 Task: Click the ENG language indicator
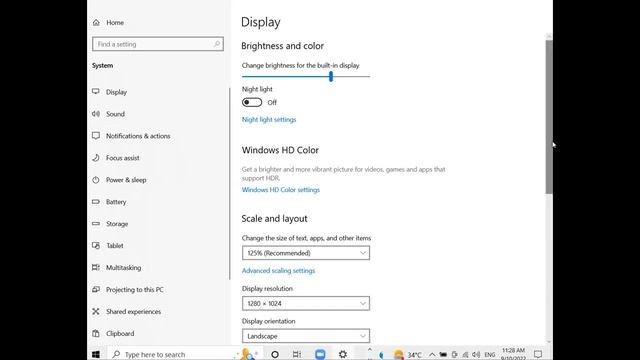coord(490,355)
